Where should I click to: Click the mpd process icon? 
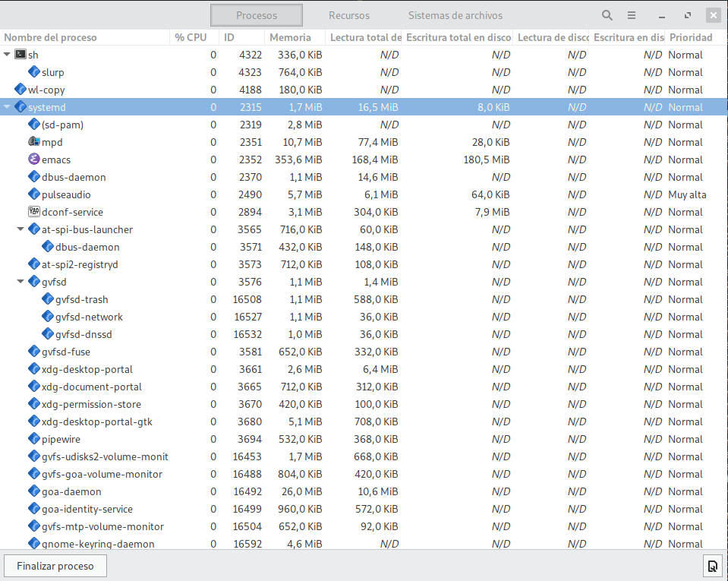tap(33, 142)
